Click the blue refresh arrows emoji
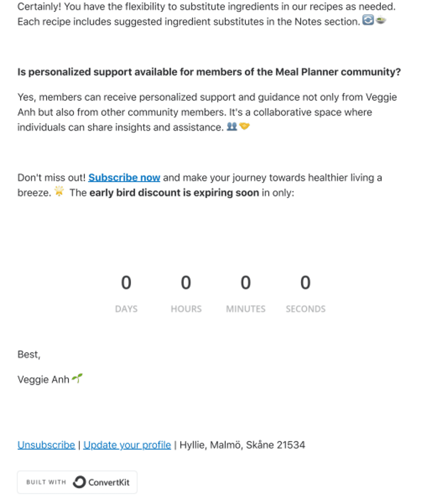The width and height of the screenshot is (431, 504). (x=368, y=20)
